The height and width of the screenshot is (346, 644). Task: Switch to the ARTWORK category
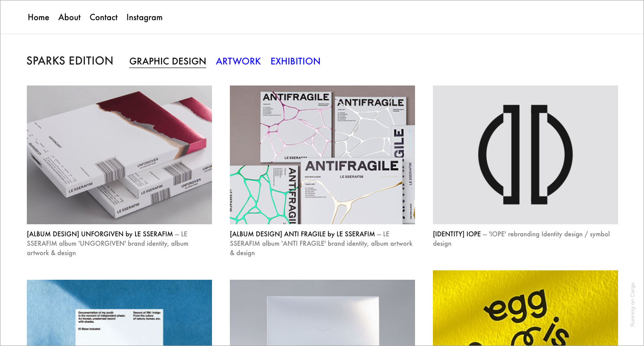pyautogui.click(x=238, y=61)
